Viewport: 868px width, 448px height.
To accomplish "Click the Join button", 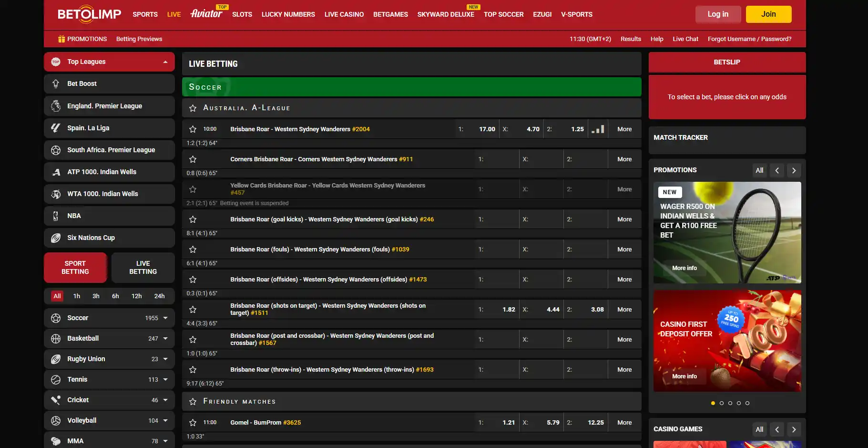I will pos(768,14).
